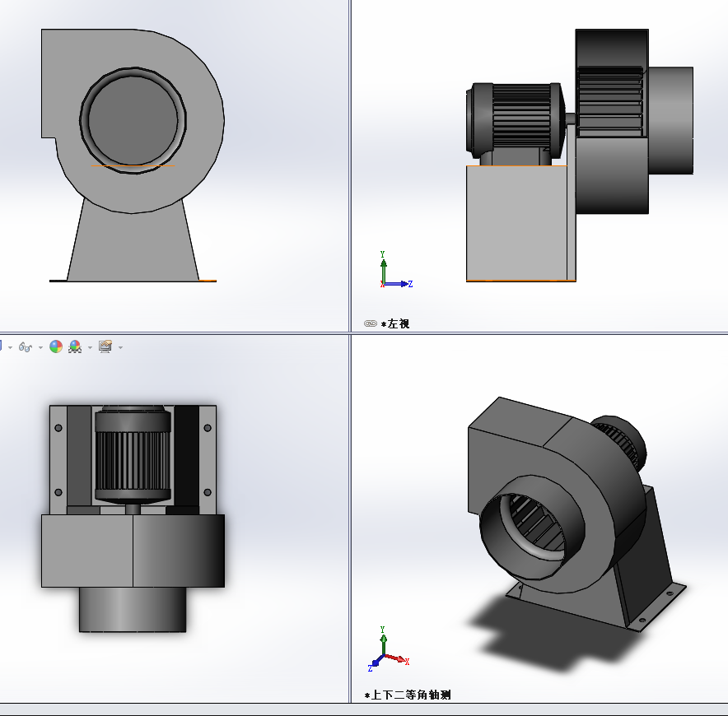The width and height of the screenshot is (728, 716).
Task: Expand the Apply Scene dropdown arrow
Action: [90, 347]
